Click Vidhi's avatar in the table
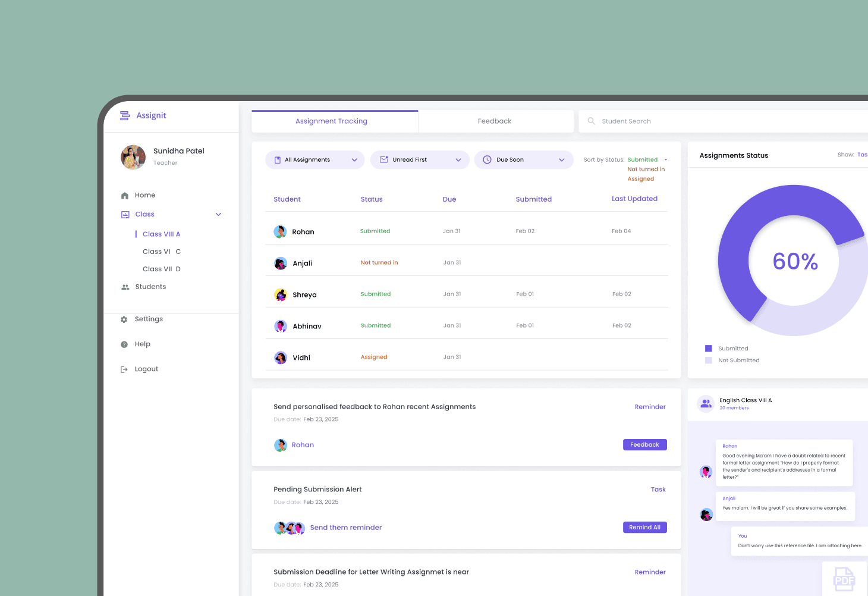Viewport: 868px width, 596px height. 281,358
